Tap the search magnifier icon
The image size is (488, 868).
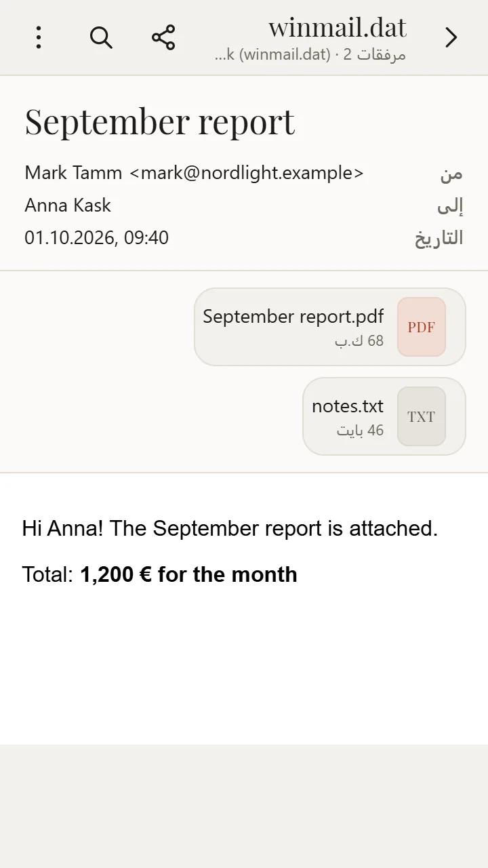click(x=101, y=37)
